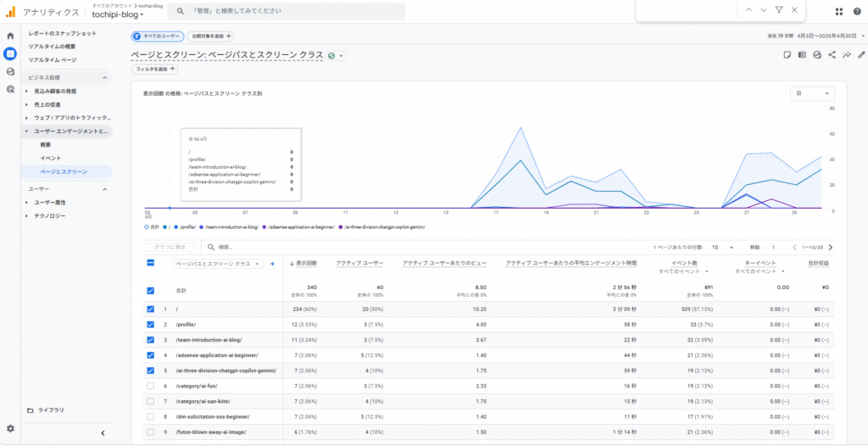This screenshot has height=446, width=868.
Task: Click the search magnifier in the top bar
Action: (180, 11)
